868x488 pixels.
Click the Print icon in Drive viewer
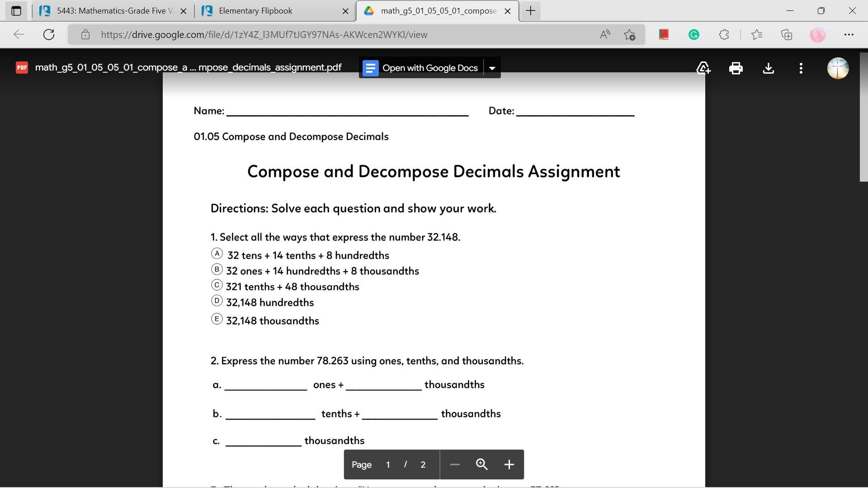[x=736, y=68]
